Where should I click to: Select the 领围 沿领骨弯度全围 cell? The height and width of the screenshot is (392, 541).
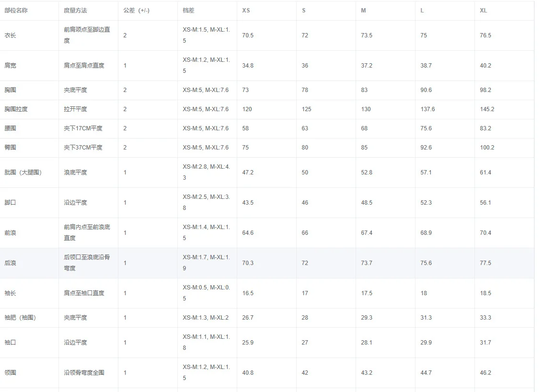tap(84, 373)
